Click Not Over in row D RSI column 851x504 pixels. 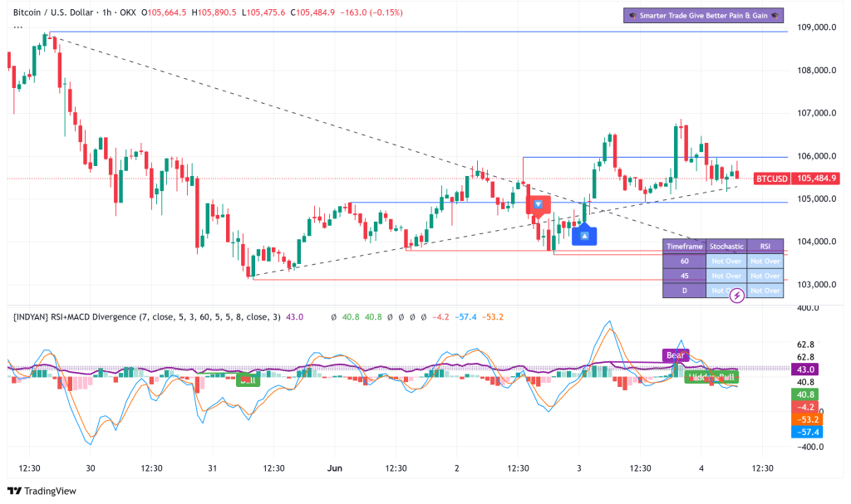point(765,291)
